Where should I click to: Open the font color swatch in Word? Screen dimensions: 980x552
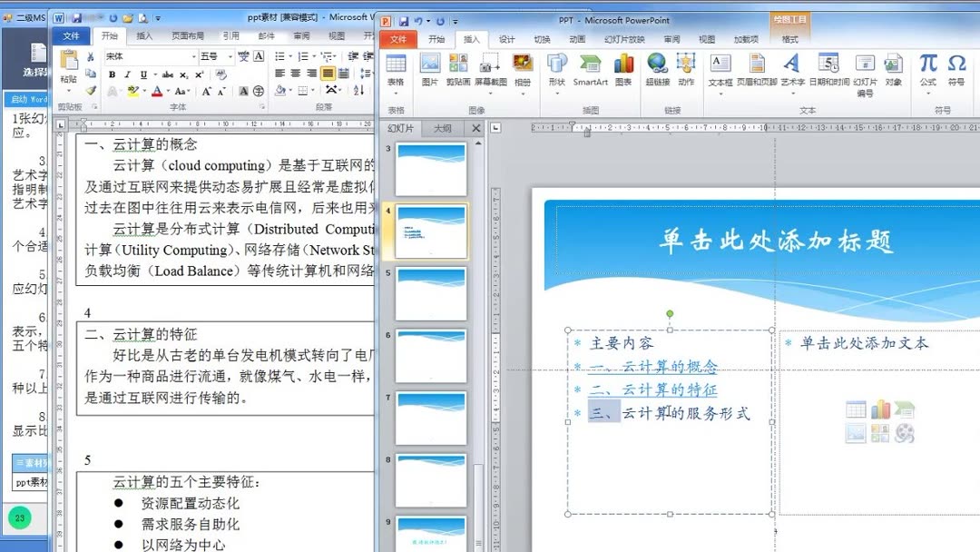(157, 92)
